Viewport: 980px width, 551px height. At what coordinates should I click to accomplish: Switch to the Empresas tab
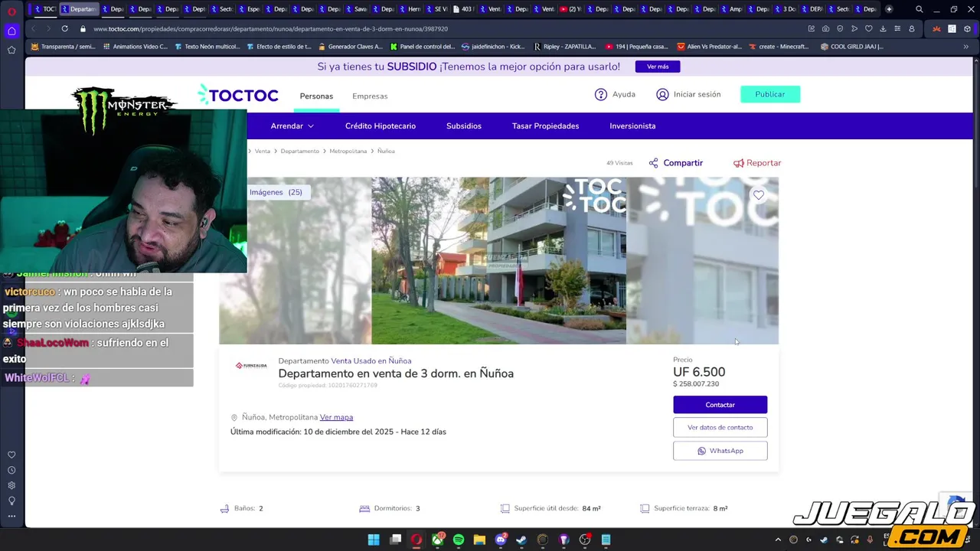click(370, 96)
